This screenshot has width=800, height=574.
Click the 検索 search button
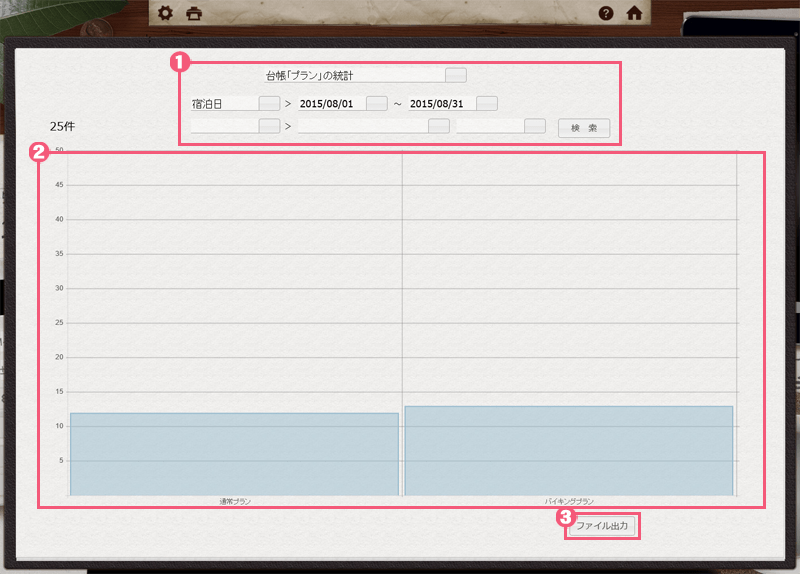point(584,128)
